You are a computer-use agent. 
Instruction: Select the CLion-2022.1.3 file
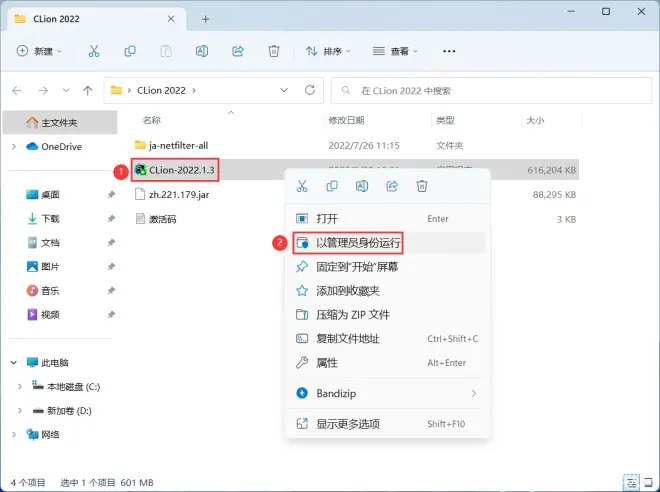(x=175, y=170)
